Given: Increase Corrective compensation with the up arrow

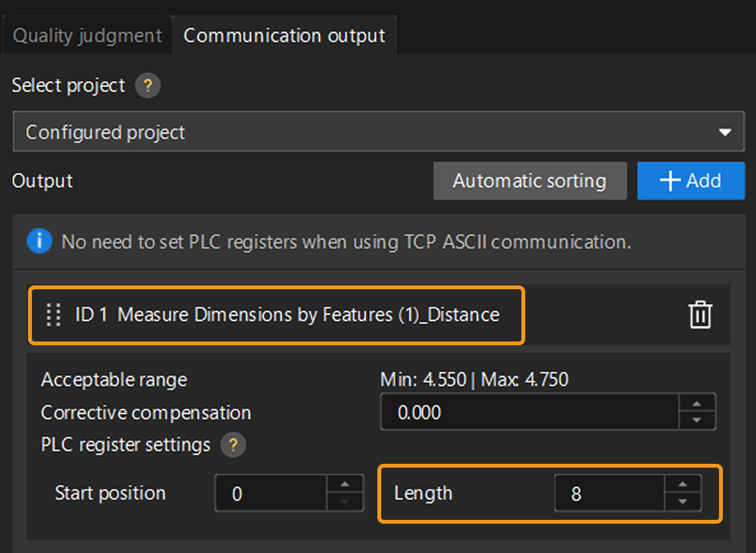Looking at the screenshot, I should coord(697,404).
